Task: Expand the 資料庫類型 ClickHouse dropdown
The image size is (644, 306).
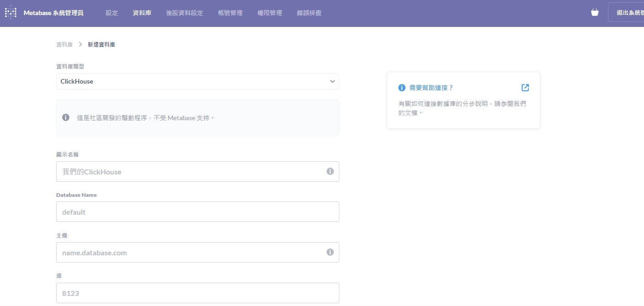Action: tap(198, 81)
